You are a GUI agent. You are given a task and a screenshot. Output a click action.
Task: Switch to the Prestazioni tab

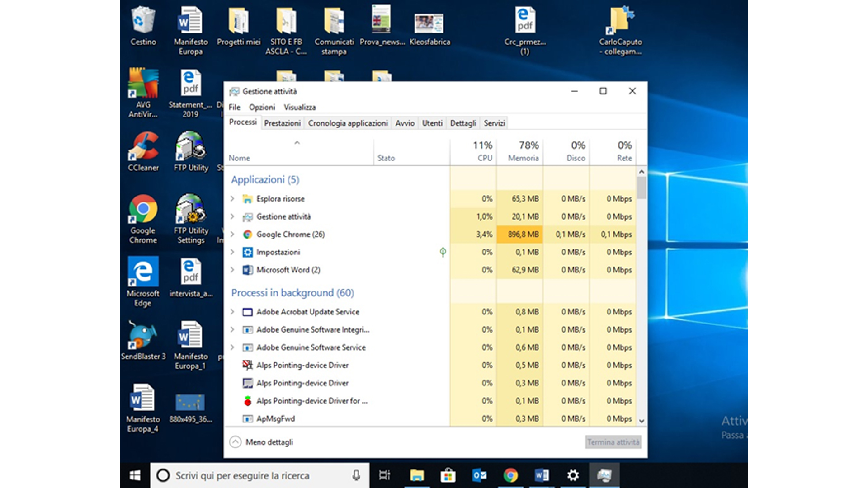(282, 123)
